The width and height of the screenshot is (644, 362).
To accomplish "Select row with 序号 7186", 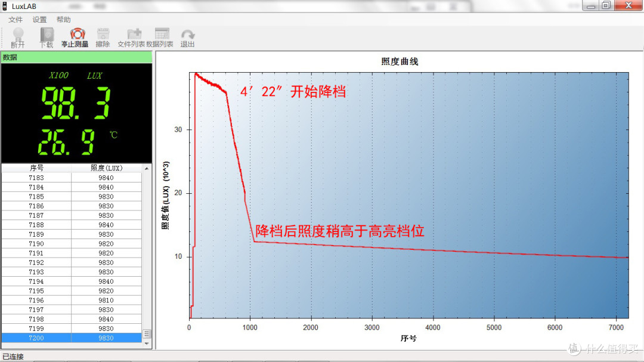I will [72, 206].
